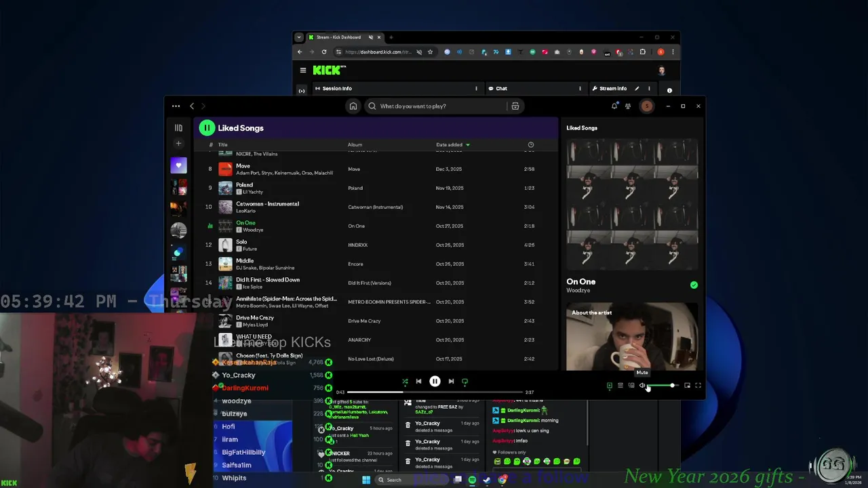The image size is (868, 488).
Task: Pause Liked Songs with the green header button
Action: [207, 128]
